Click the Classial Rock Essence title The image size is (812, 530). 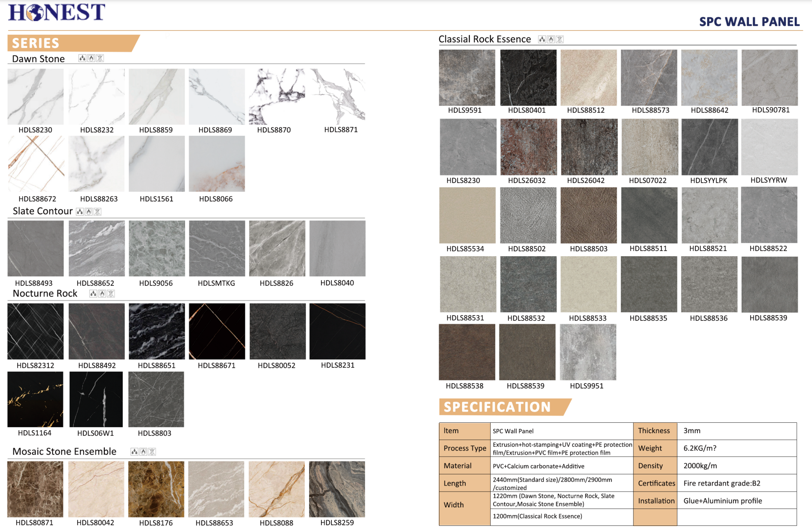click(x=485, y=39)
